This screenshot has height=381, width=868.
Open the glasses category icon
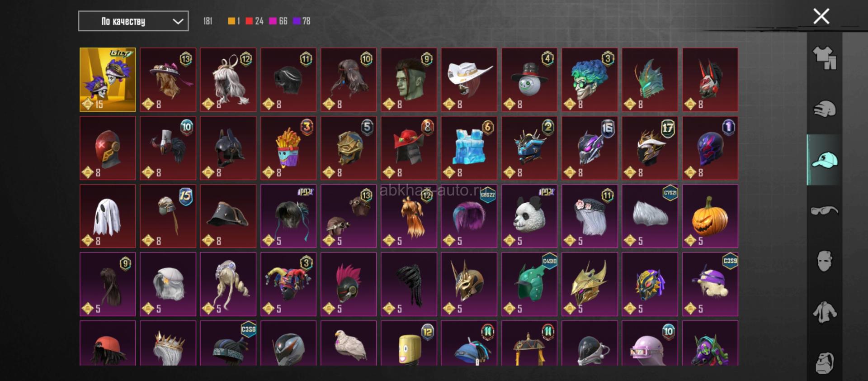(x=825, y=210)
